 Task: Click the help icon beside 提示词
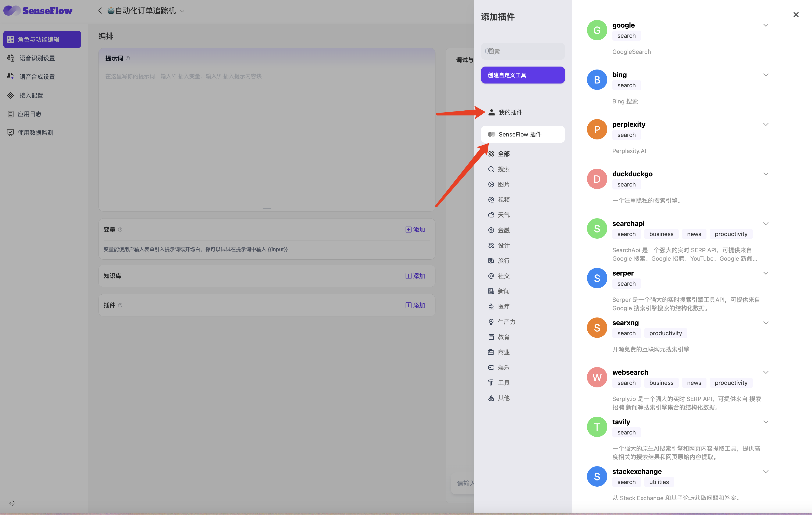tap(128, 58)
